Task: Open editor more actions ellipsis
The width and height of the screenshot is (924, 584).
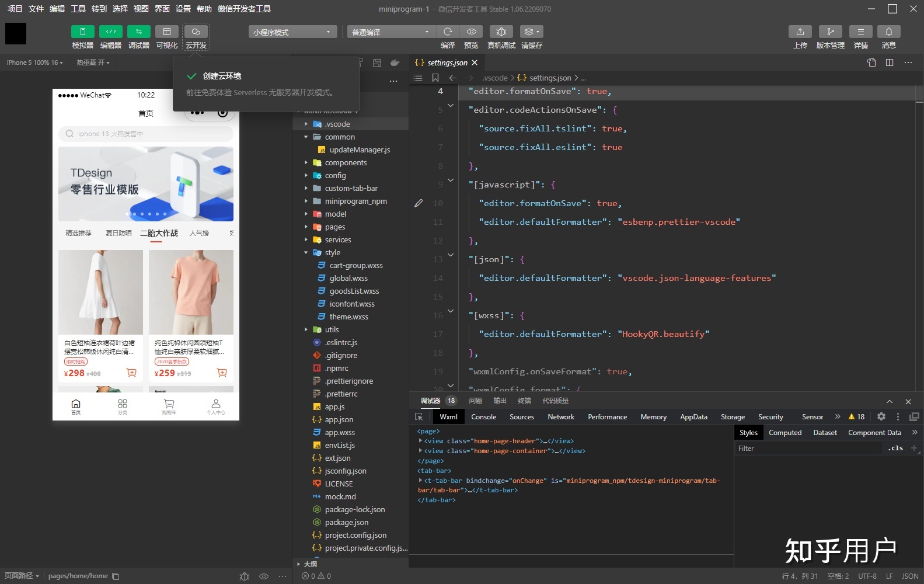Action: coord(908,62)
